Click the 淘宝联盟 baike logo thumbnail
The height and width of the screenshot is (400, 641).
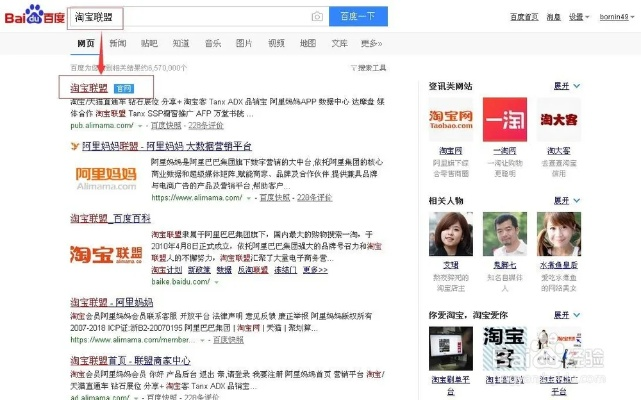[106, 254]
